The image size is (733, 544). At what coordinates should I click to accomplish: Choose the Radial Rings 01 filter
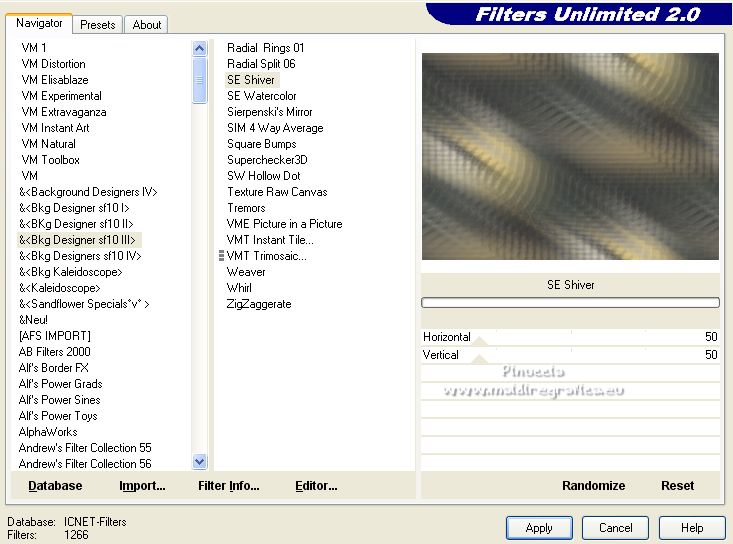point(265,48)
